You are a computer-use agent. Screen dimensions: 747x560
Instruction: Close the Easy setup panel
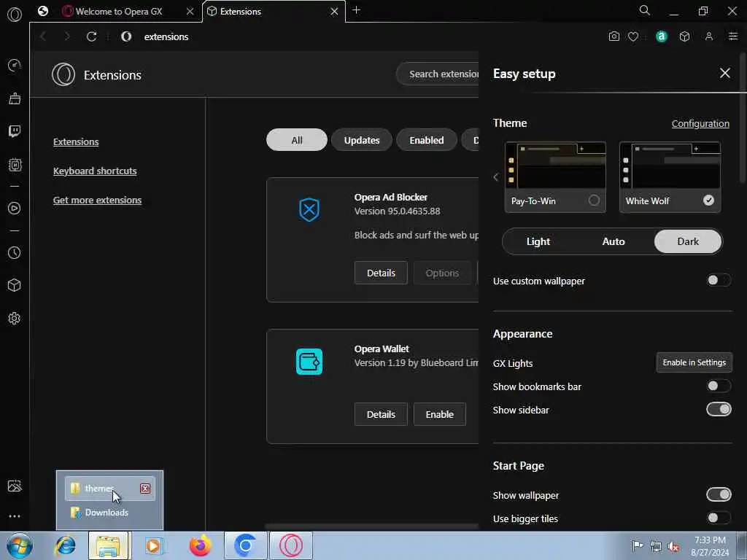(724, 73)
